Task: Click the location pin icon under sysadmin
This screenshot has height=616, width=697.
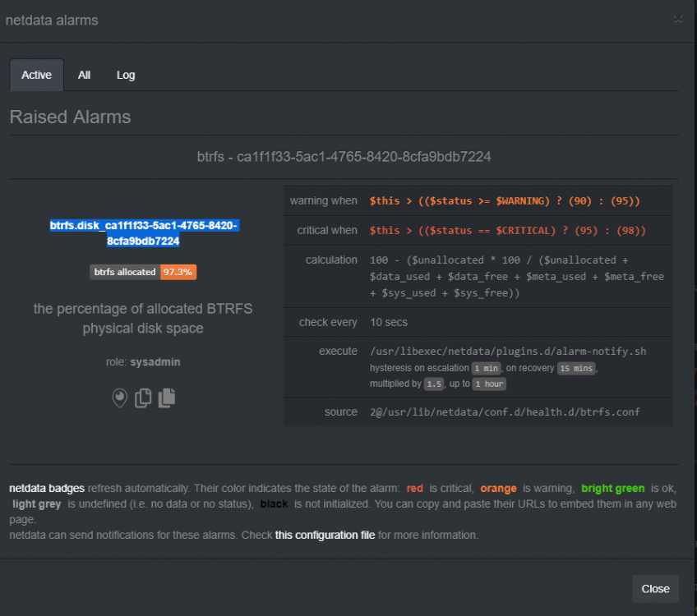Action: coord(119,398)
